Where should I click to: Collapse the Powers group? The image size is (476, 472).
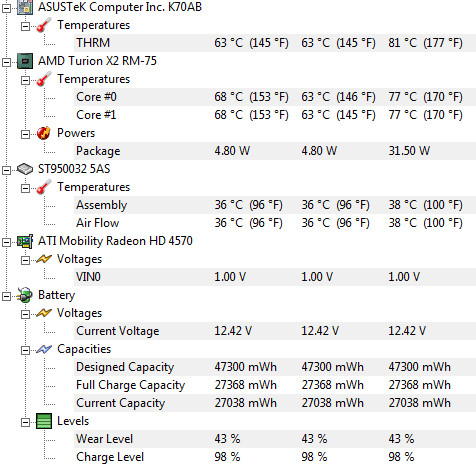click(x=25, y=134)
